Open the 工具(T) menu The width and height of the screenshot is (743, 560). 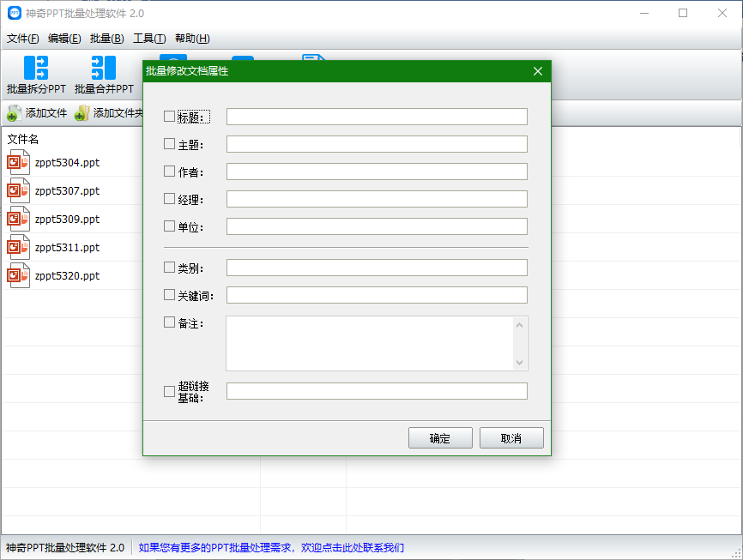[149, 39]
